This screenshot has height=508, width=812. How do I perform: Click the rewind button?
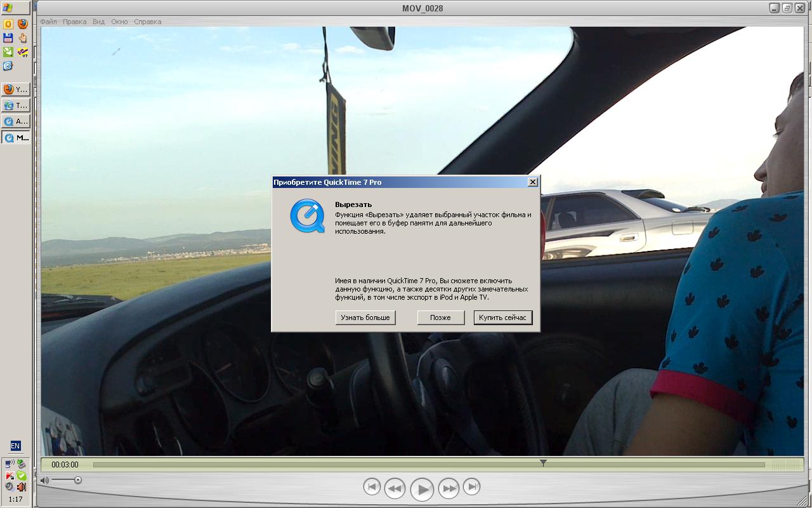[x=395, y=488]
